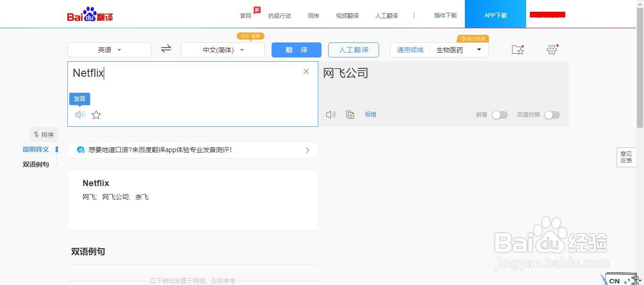Click the 排序 sort button
Screen dimensions: 644x285
point(44,135)
